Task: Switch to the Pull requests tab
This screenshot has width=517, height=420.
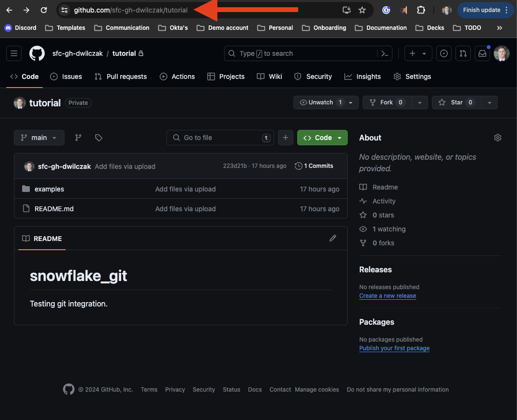Action: click(x=121, y=76)
